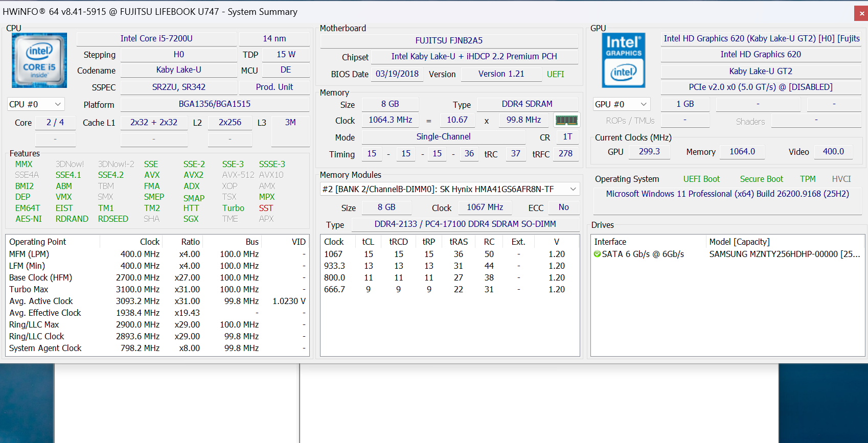Screen dimensions: 868x443
Task: Click the PCIe v2.0 [DISABLED] field
Action: coord(761,87)
